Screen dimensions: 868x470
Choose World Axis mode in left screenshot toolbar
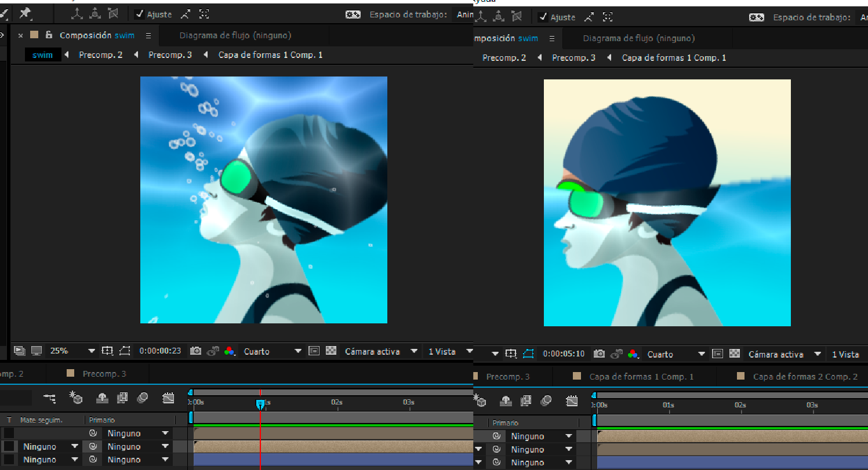95,14
